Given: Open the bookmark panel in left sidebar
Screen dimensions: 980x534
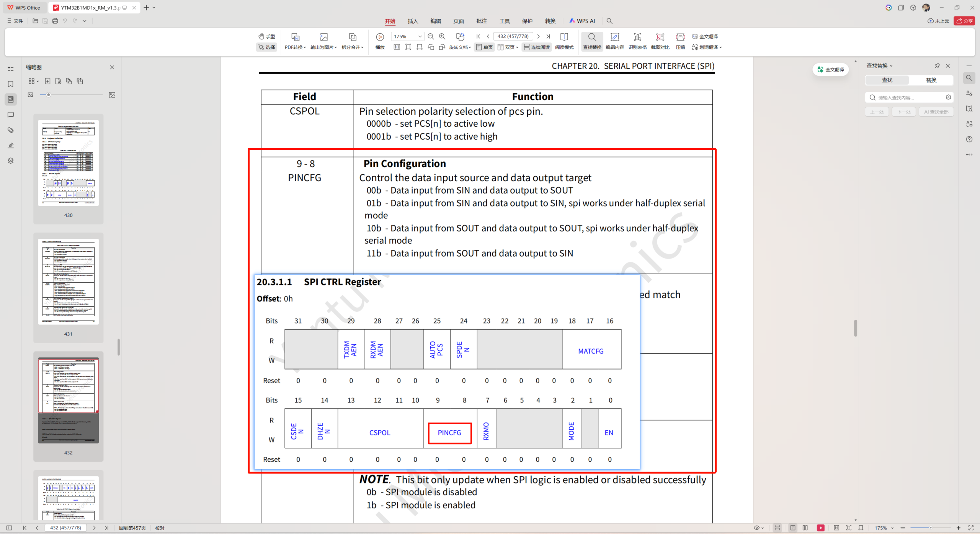Looking at the screenshot, I should [11, 84].
